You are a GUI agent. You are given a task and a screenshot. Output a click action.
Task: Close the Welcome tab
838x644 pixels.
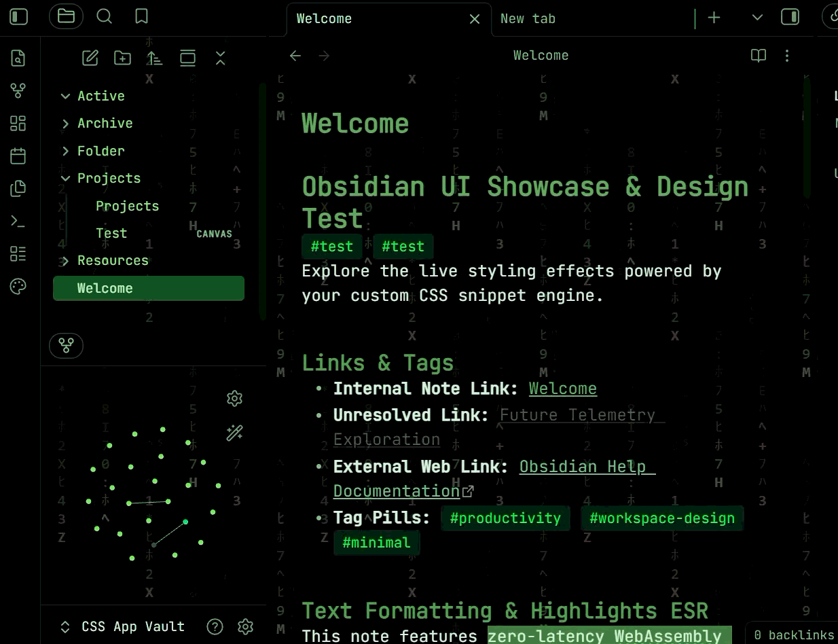475,19
